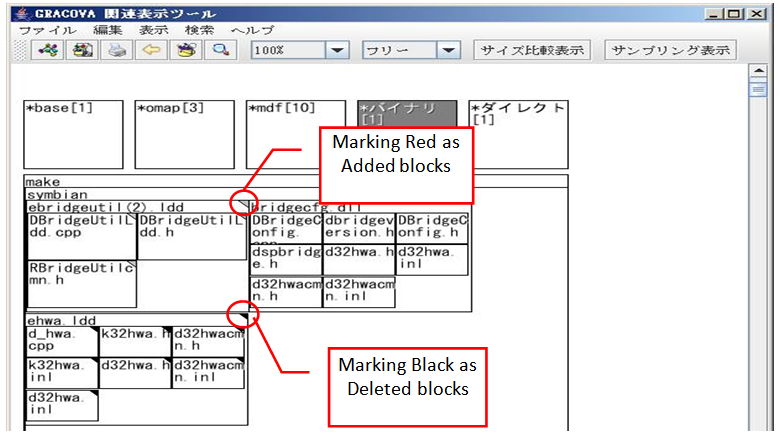Click the サイズ比較表示 button

coord(531,50)
